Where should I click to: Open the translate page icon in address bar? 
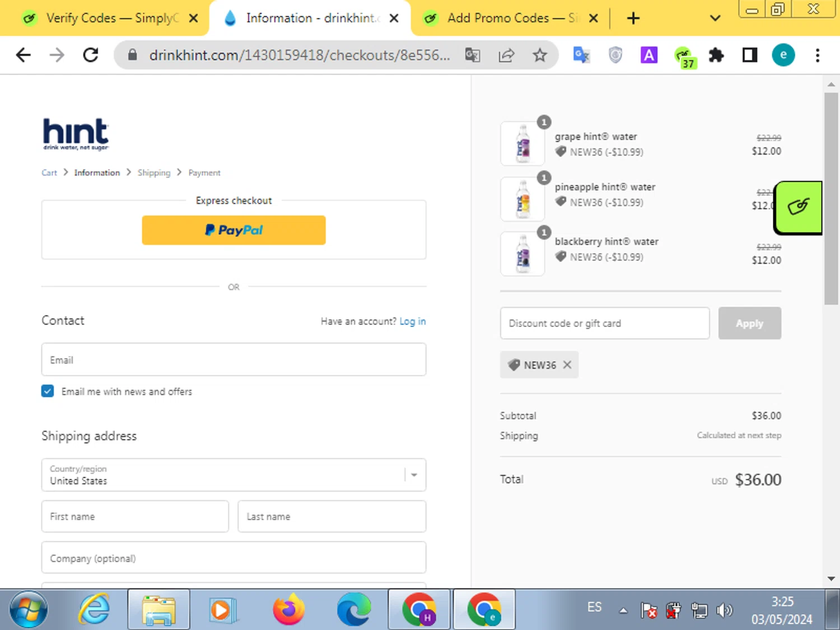[x=473, y=55]
